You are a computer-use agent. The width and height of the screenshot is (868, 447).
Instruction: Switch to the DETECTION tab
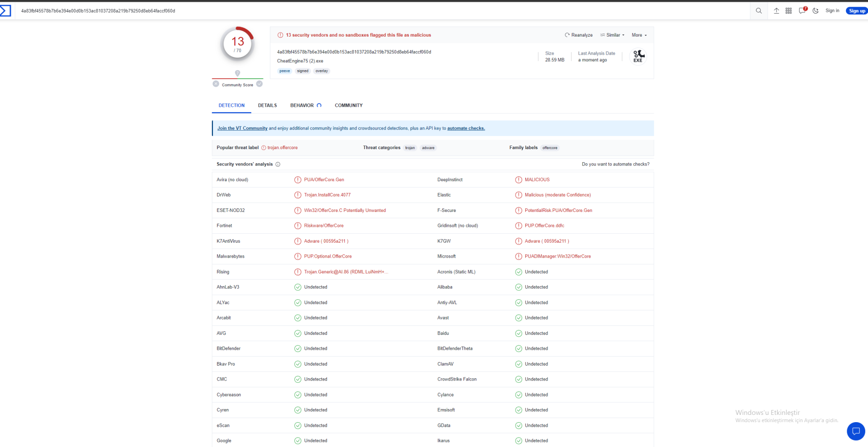(231, 106)
